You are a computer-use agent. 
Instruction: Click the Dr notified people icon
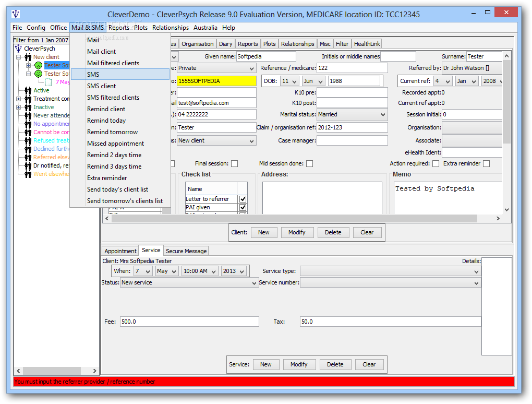click(28, 165)
